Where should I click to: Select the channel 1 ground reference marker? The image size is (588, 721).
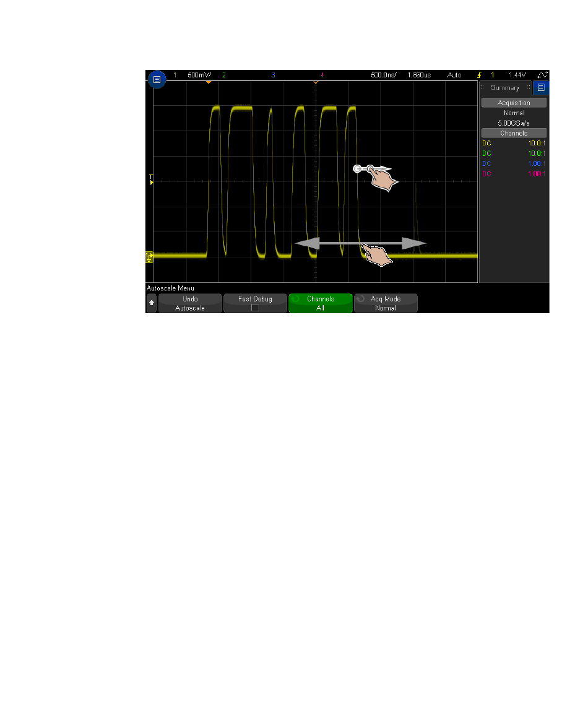click(149, 257)
